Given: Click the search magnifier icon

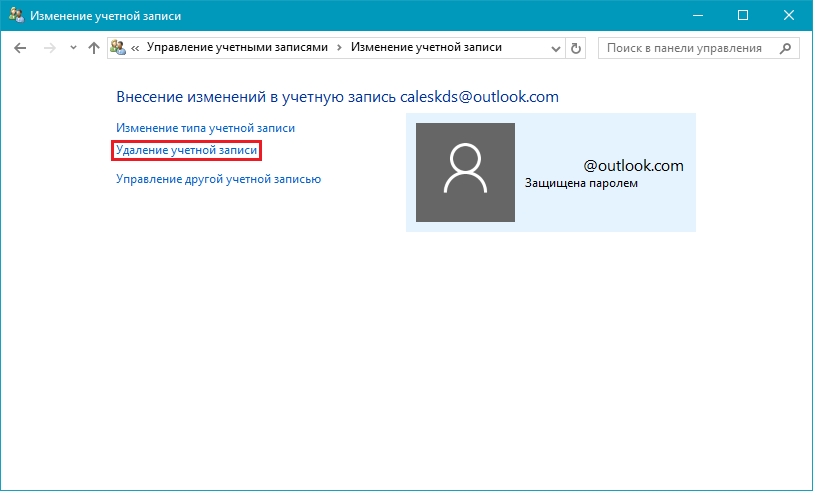Looking at the screenshot, I should pyautogui.click(x=786, y=48).
